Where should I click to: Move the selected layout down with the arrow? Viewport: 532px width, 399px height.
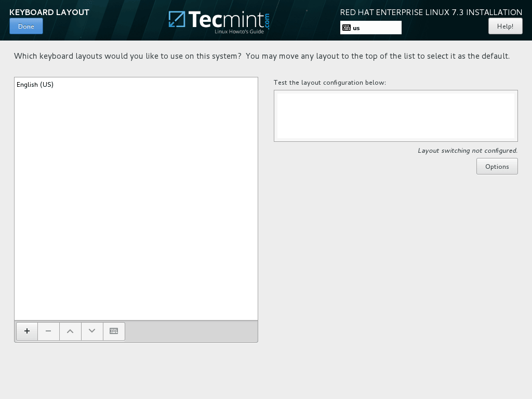[92, 331]
